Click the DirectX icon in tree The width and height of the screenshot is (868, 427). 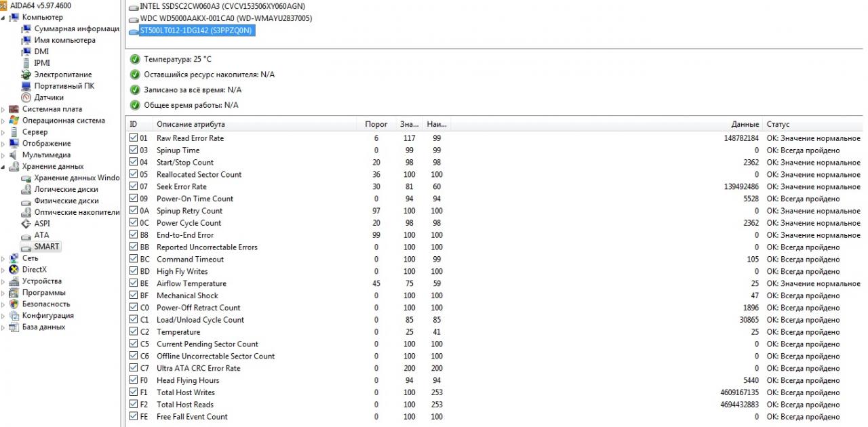coord(14,270)
